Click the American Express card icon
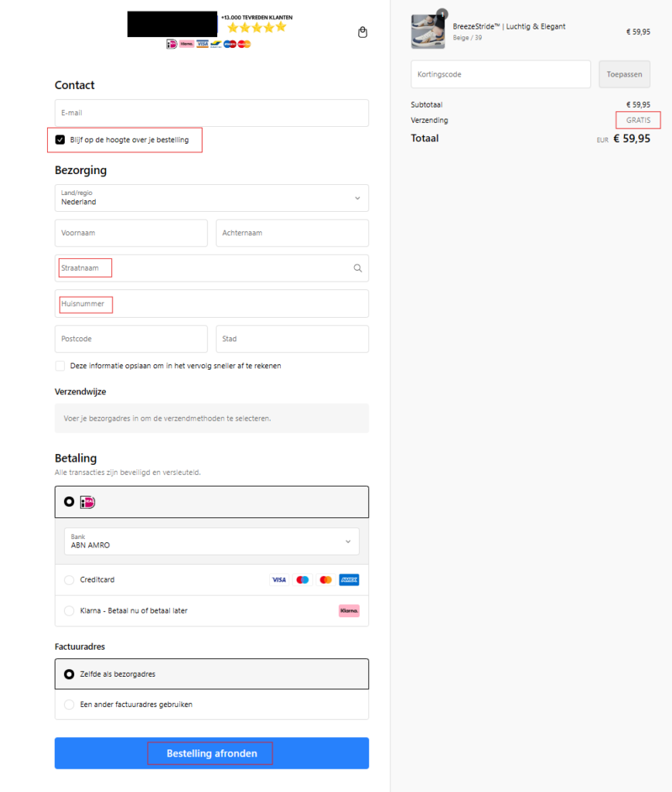The height and width of the screenshot is (792, 672). [349, 580]
